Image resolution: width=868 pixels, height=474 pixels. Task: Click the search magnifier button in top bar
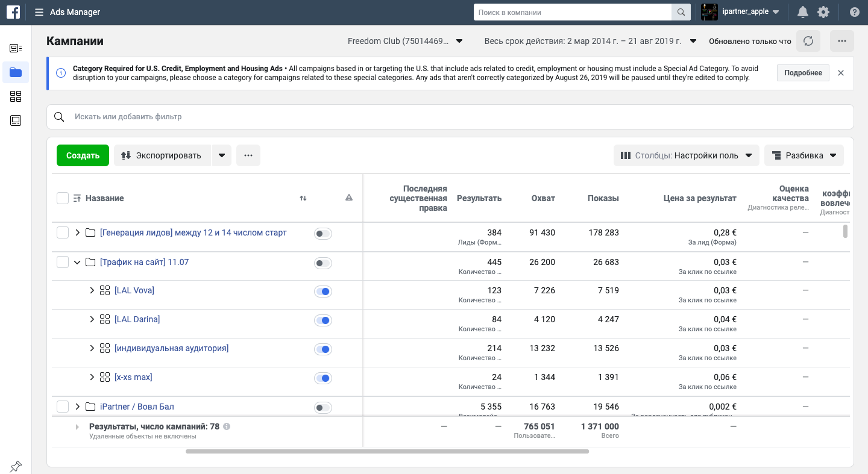pos(681,12)
